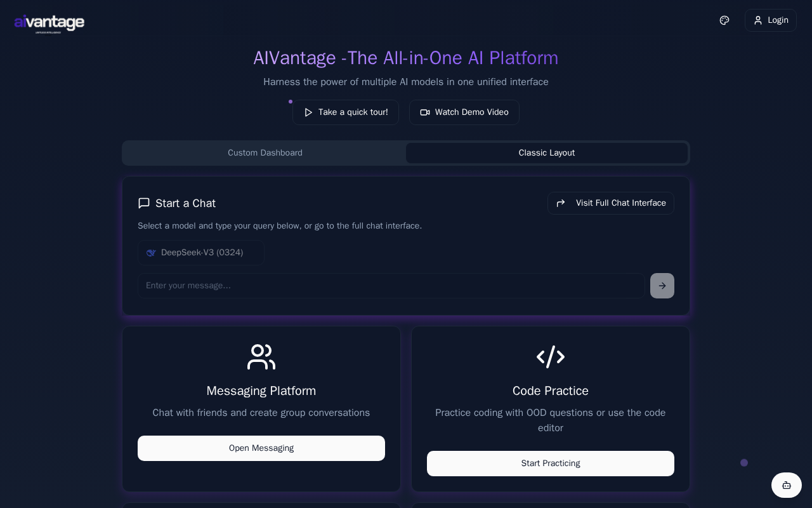Click the purple tour indicator dot
The height and width of the screenshot is (508, 812).
pos(291,102)
